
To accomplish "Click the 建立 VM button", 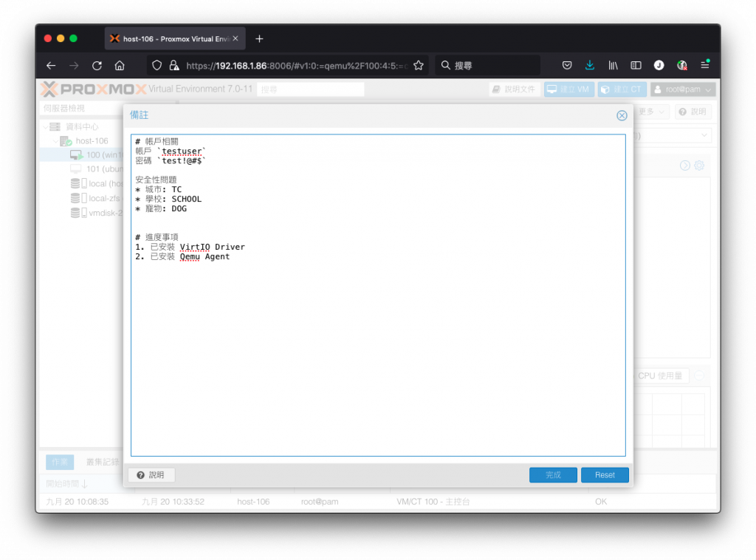I will pyautogui.click(x=568, y=89).
